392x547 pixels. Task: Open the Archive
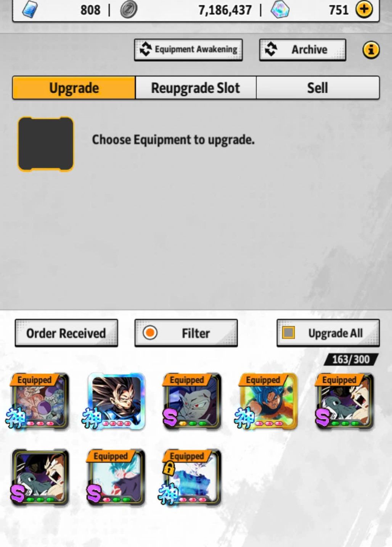coord(303,50)
